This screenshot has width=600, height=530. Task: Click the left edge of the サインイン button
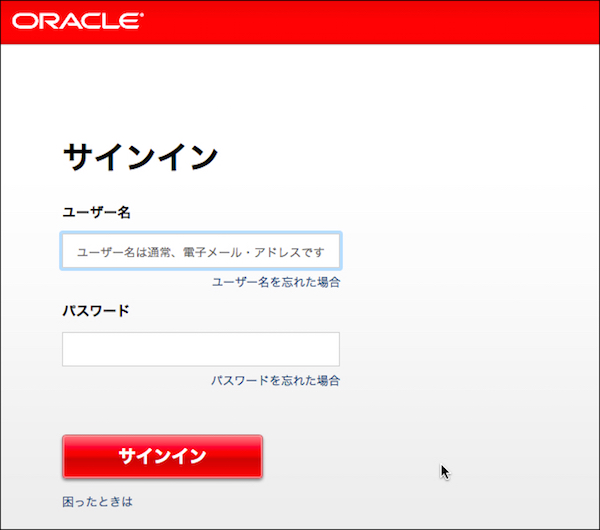coord(70,457)
